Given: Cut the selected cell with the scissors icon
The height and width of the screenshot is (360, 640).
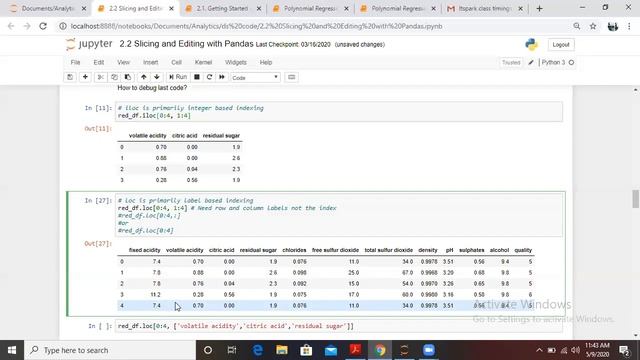Looking at the screenshot, I should pyautogui.click(x=100, y=77).
